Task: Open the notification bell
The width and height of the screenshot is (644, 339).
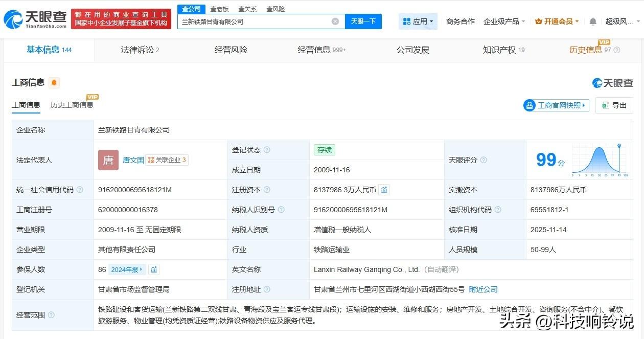Action: [x=593, y=21]
